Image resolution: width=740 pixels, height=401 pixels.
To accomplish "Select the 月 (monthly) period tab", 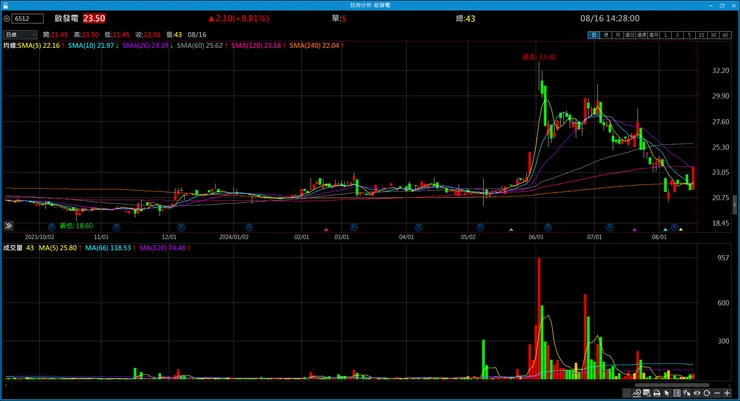I will tap(617, 35).
